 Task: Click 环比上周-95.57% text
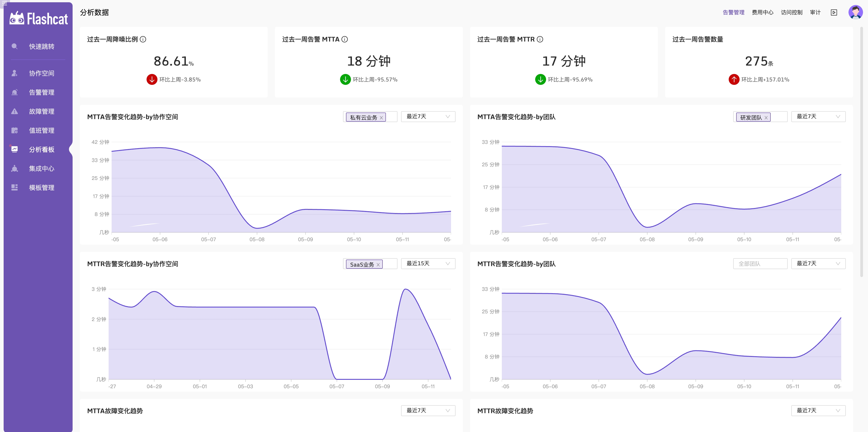click(375, 80)
